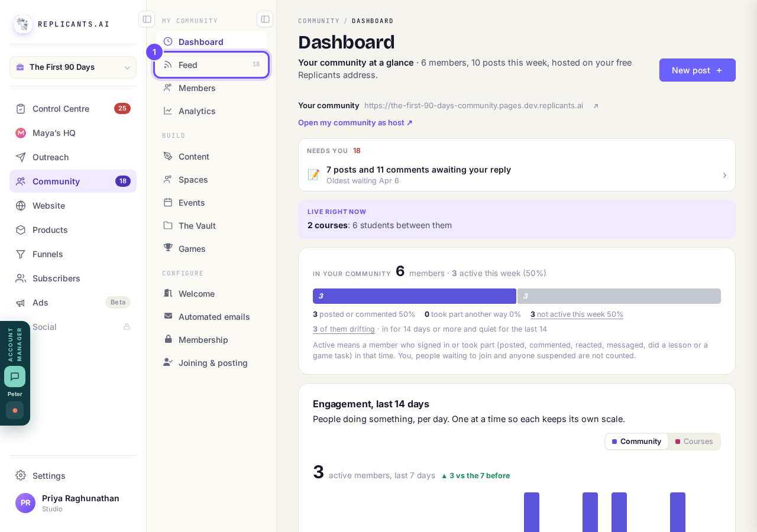The image size is (757, 532).
Task: Click the New post button
Action: click(697, 70)
